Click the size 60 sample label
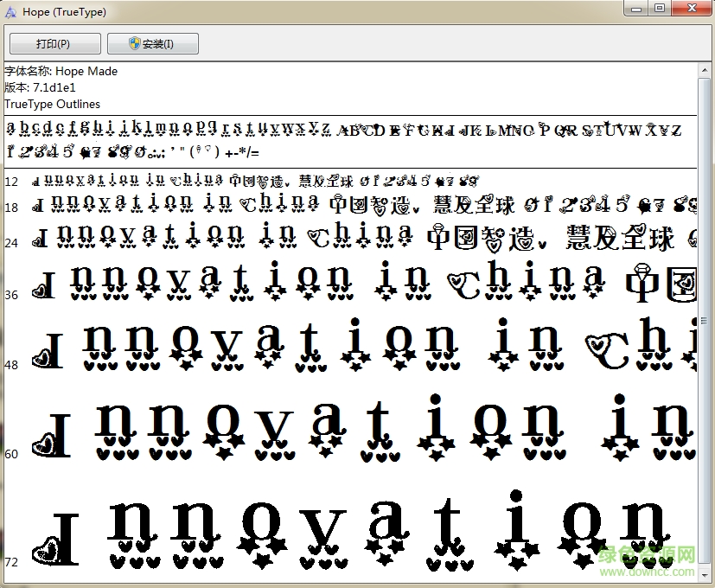Image resolution: width=715 pixels, height=588 pixels. tap(11, 454)
